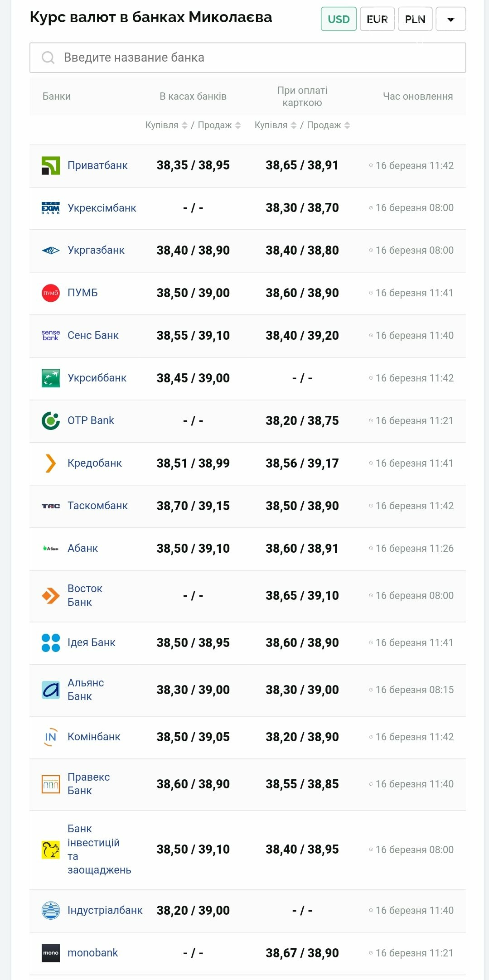Select the USD currency toggle
The width and height of the screenshot is (489, 980).
[x=339, y=19]
